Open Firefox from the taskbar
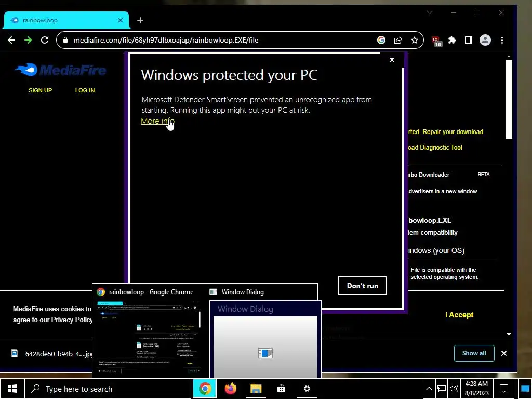This screenshot has width=532, height=399. (x=230, y=389)
